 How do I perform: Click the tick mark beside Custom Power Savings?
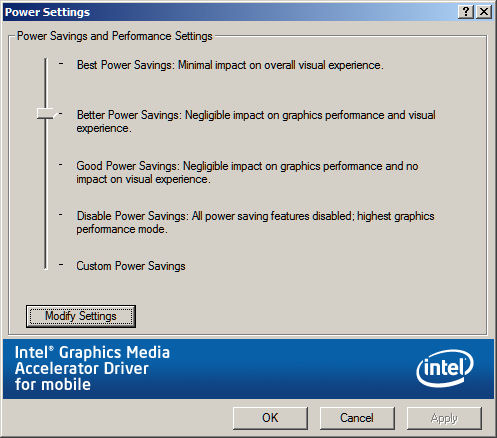(x=61, y=265)
